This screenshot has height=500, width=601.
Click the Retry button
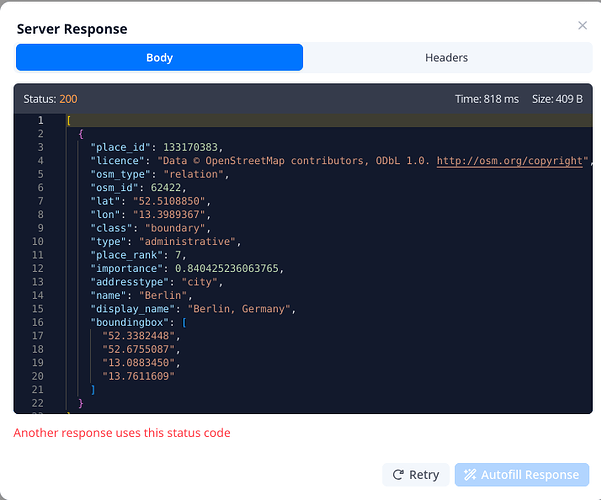pos(415,475)
